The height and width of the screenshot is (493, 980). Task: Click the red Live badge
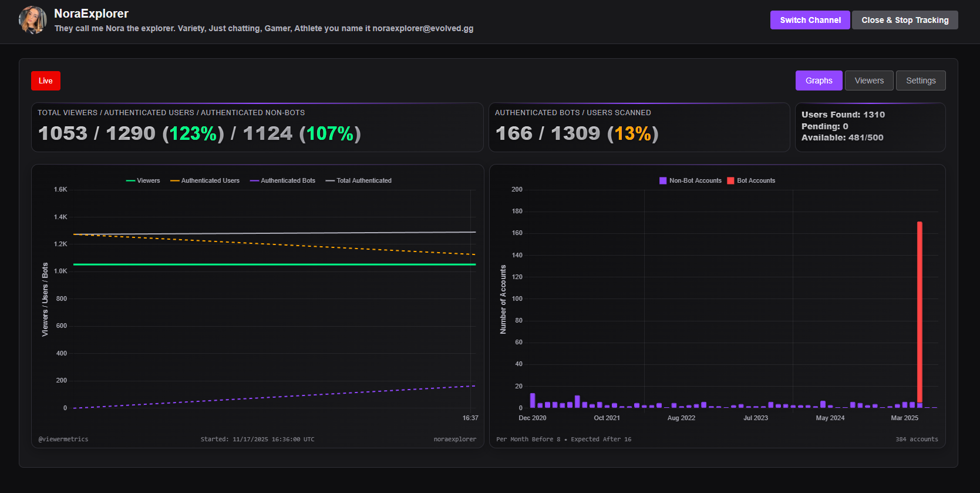pos(46,81)
